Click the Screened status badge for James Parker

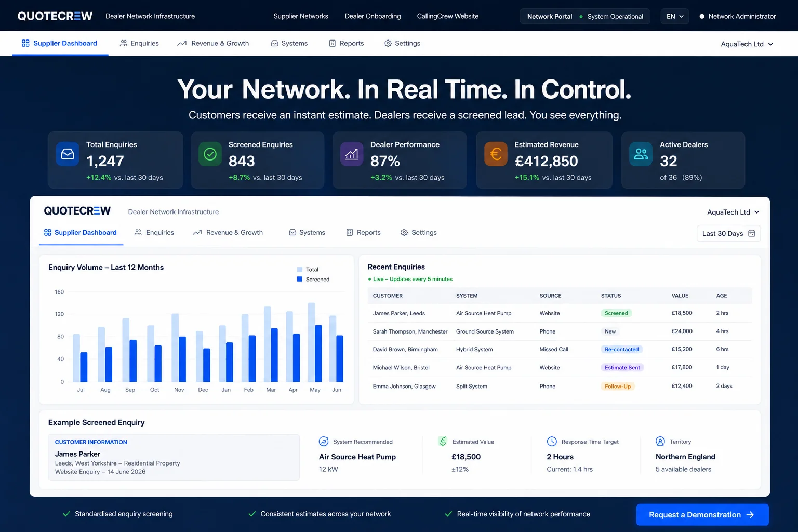(616, 313)
